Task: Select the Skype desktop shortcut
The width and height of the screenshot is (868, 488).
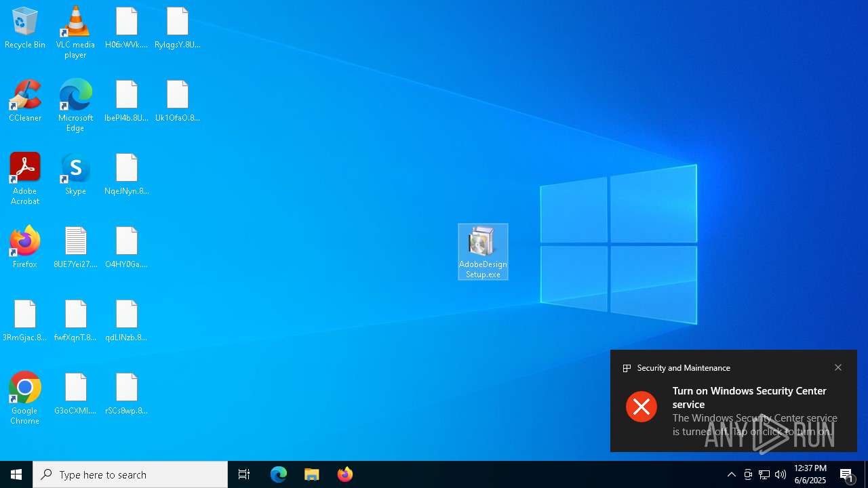Action: coord(75,174)
